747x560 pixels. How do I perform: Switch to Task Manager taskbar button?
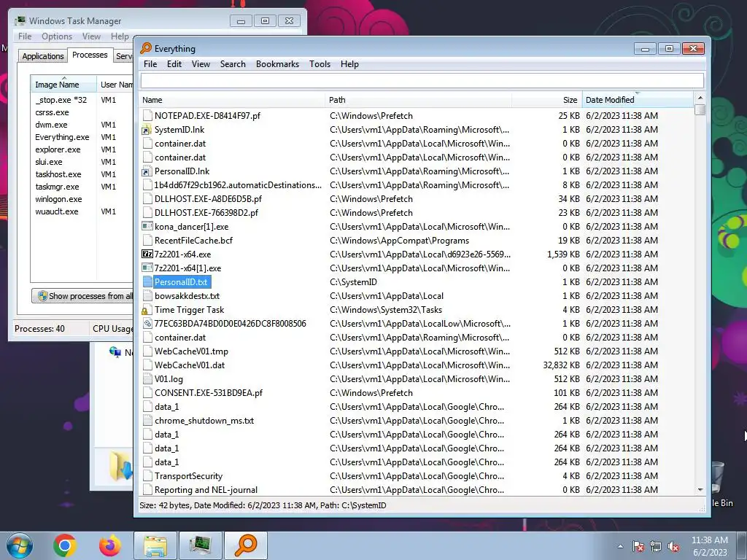[x=200, y=545]
